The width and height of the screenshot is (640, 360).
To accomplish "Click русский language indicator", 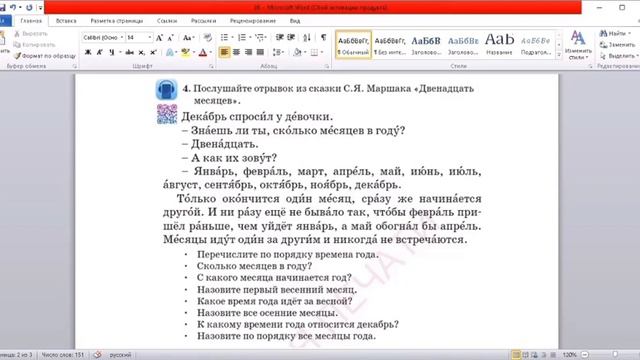I will pyautogui.click(x=120, y=355).
